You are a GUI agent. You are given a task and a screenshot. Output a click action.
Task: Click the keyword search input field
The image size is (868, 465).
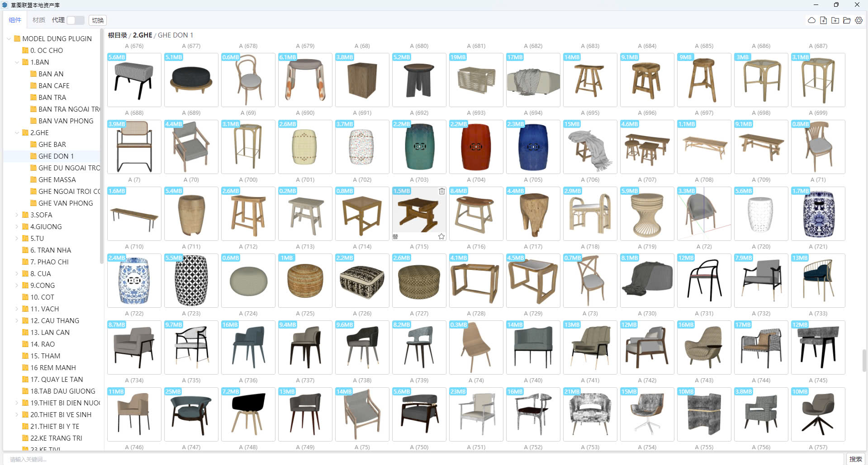point(407,459)
